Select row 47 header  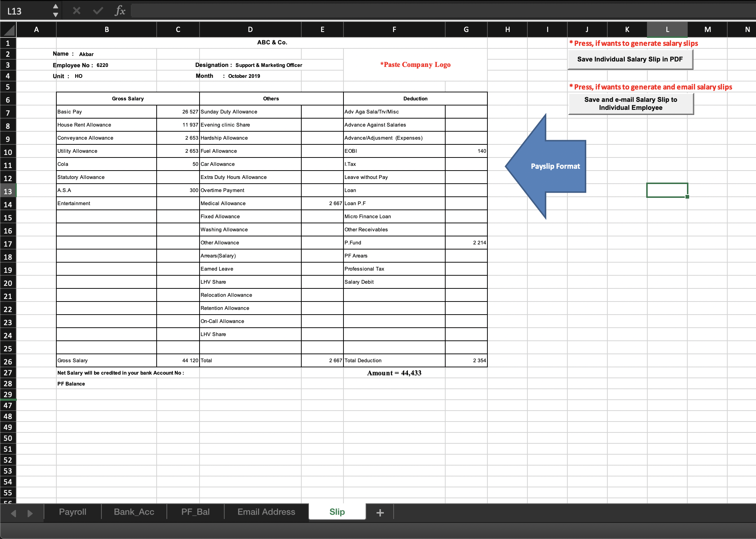tap(8, 405)
